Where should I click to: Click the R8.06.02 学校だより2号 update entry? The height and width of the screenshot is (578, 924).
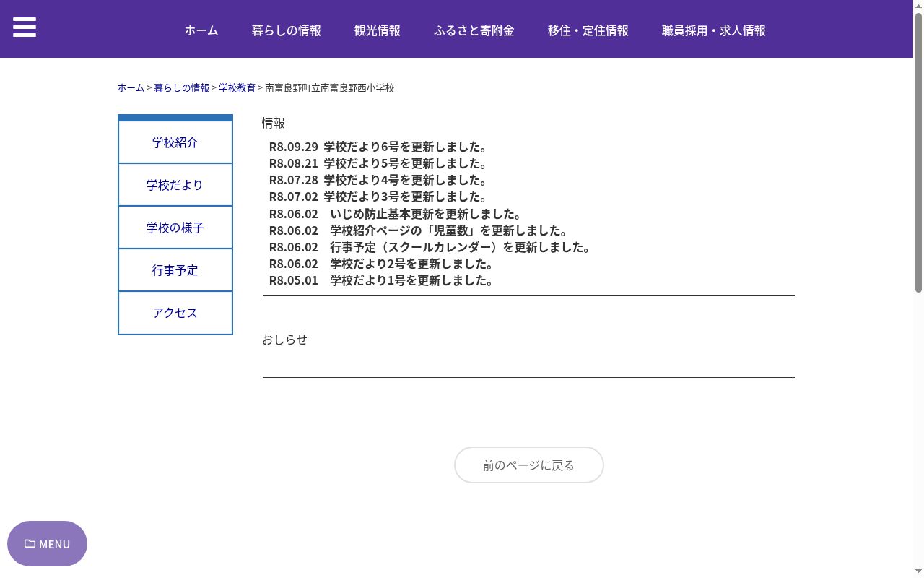[x=383, y=264]
